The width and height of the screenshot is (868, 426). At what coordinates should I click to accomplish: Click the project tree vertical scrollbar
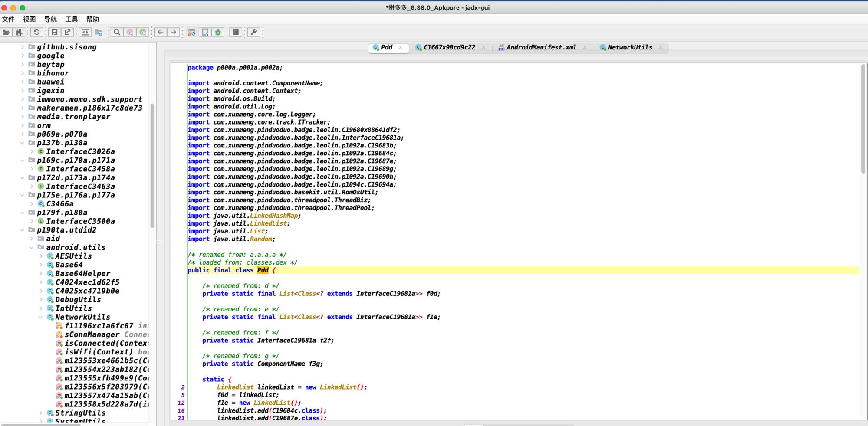(152, 166)
